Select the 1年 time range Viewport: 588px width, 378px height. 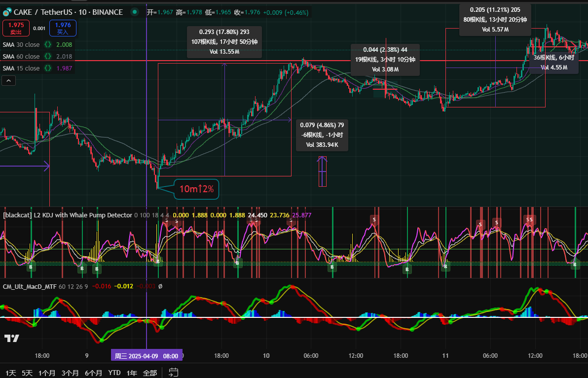tap(132, 373)
